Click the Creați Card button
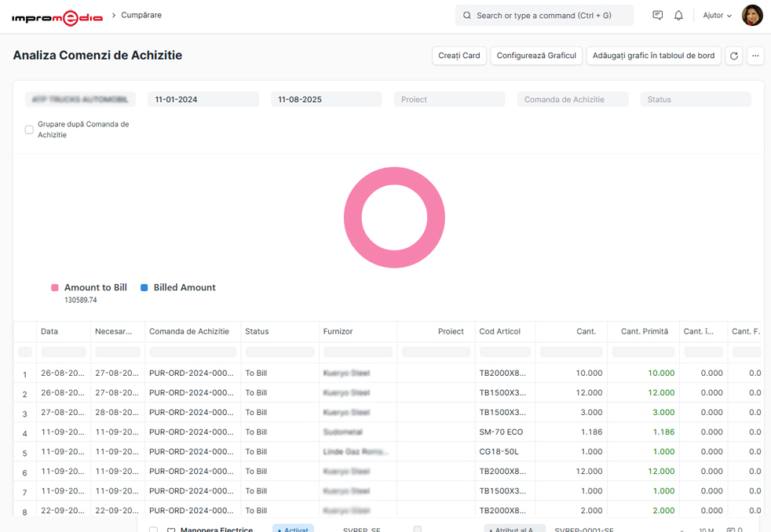Image resolution: width=771 pixels, height=532 pixels. (459, 56)
